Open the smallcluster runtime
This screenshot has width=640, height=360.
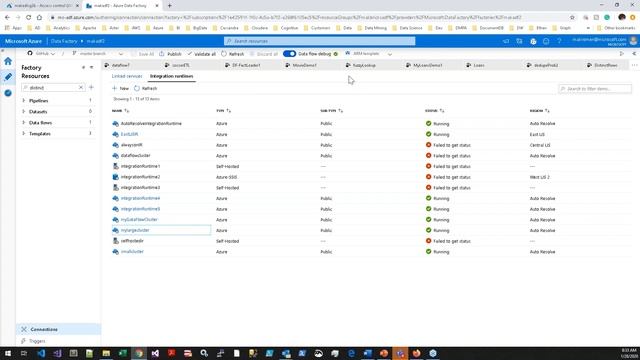[x=132, y=252]
